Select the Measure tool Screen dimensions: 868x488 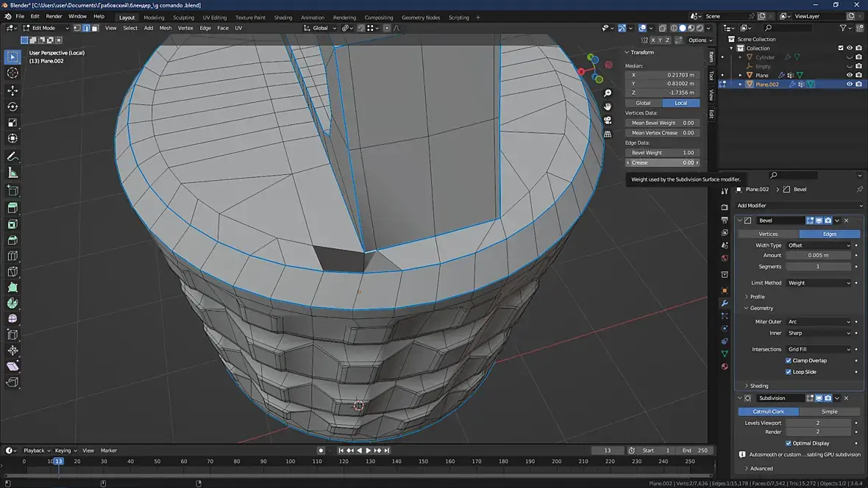pyautogui.click(x=13, y=173)
